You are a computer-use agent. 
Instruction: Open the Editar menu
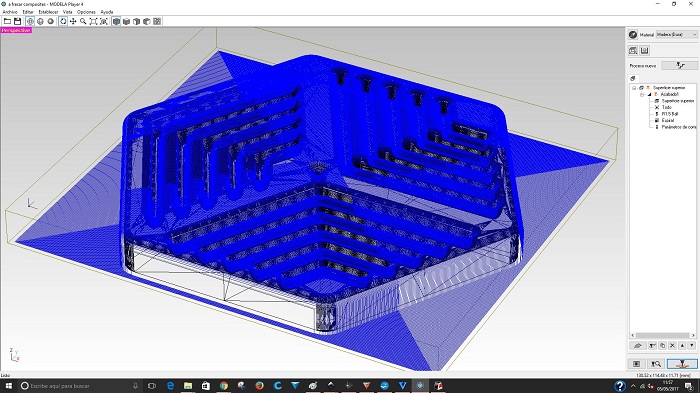point(28,12)
